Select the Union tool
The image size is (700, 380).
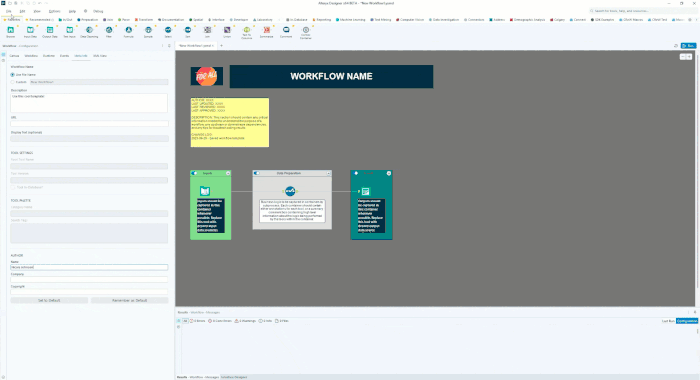227,32
